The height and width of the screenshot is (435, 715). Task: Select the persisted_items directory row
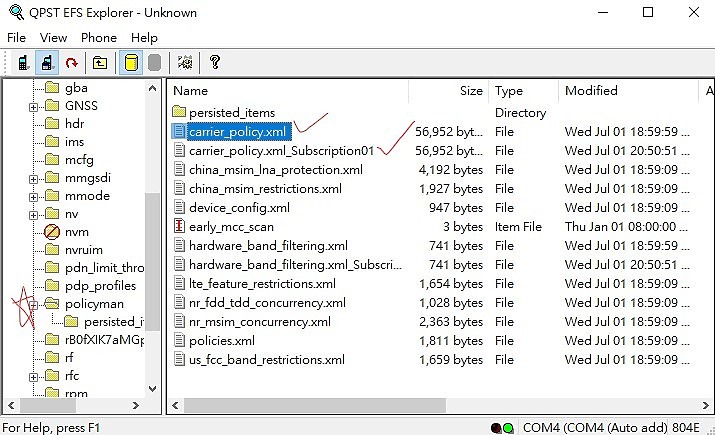click(232, 113)
